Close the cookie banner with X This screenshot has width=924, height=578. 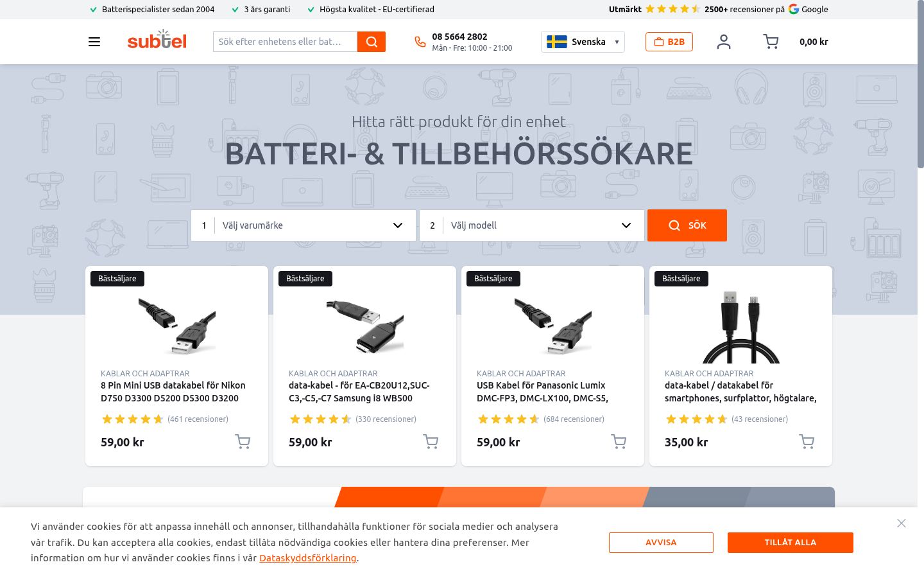(x=902, y=523)
